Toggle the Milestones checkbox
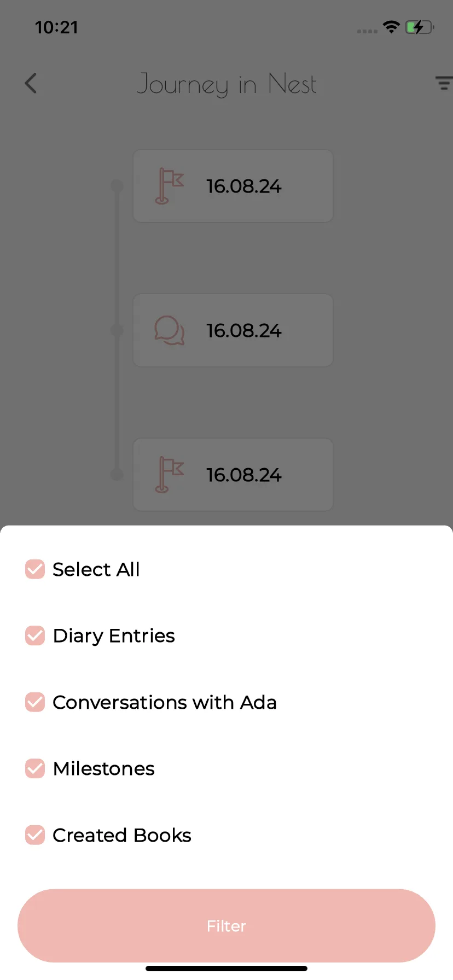 coord(35,768)
